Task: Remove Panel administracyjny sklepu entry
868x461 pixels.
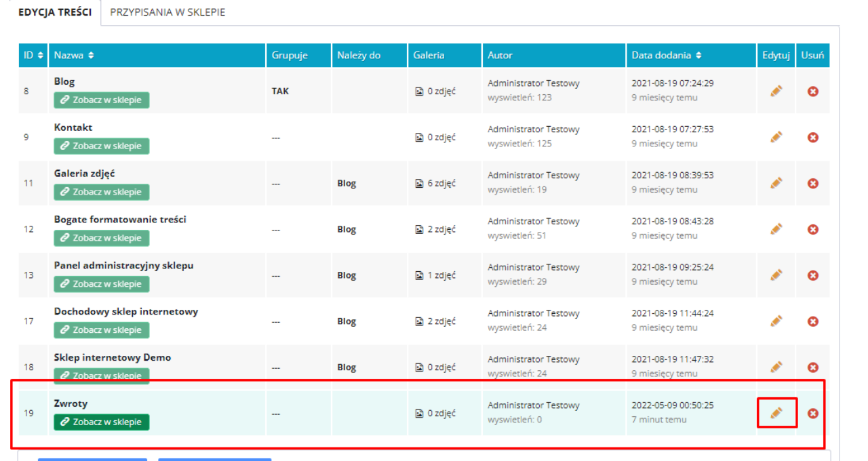Action: pos(813,275)
